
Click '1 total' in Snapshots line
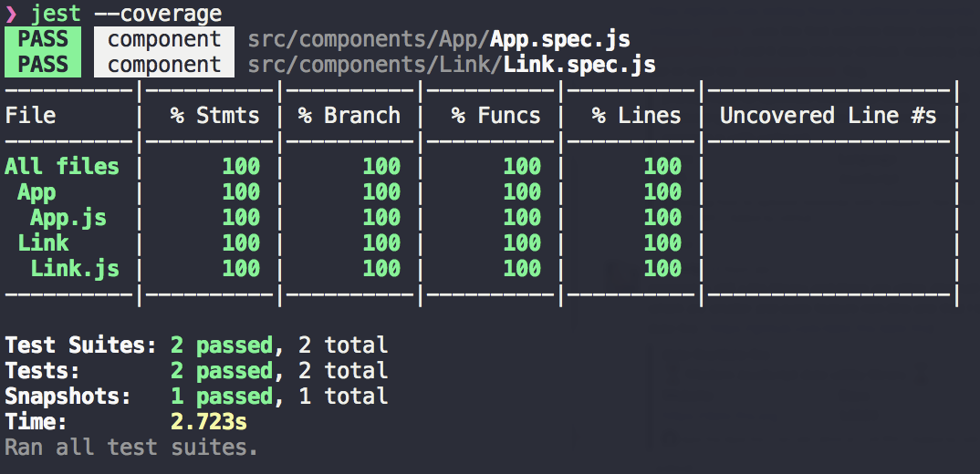coord(343,397)
